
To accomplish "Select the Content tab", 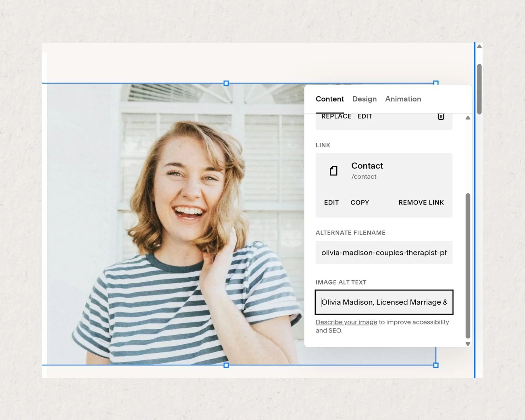I will [x=330, y=99].
